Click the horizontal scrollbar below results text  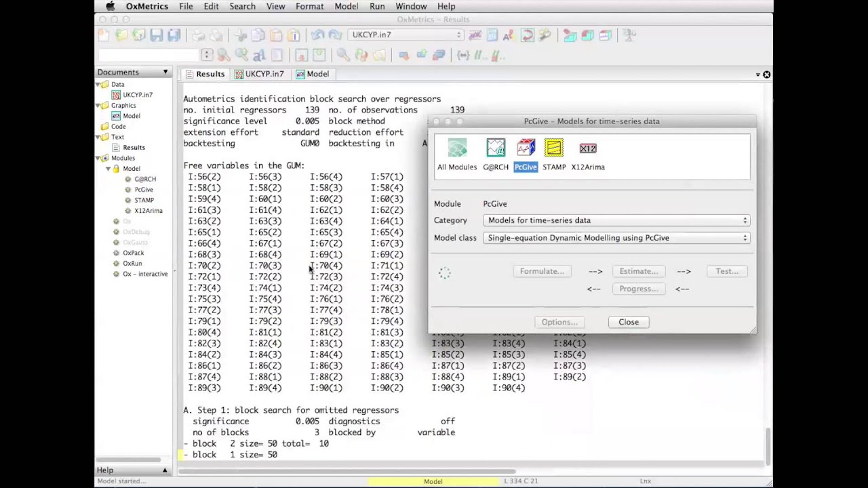[x=346, y=471]
